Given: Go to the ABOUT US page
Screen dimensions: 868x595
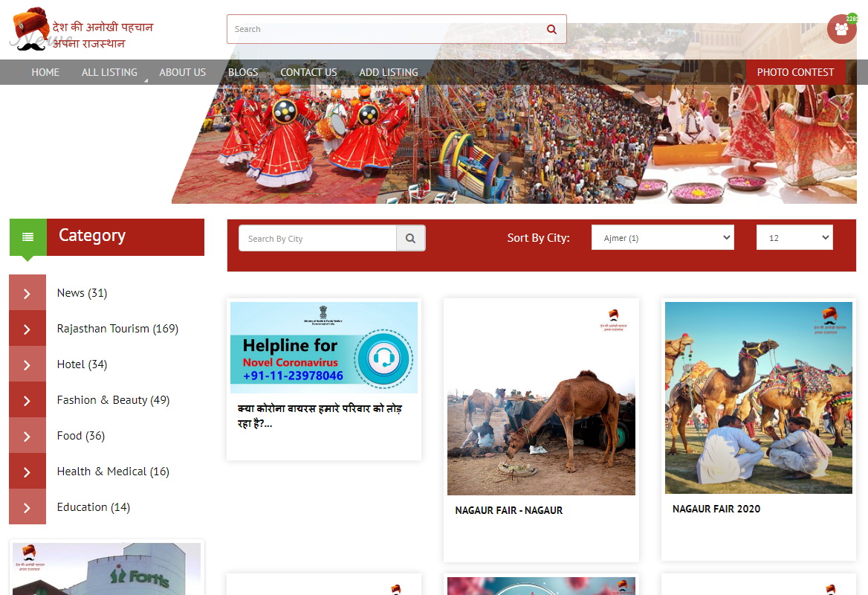Looking at the screenshot, I should coord(182,72).
